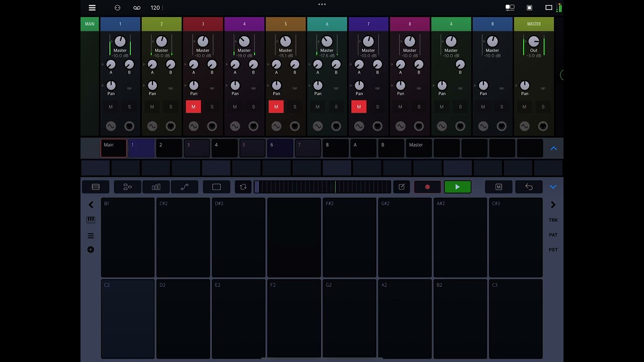Open channel 1 waveform EQ icon

click(111, 126)
